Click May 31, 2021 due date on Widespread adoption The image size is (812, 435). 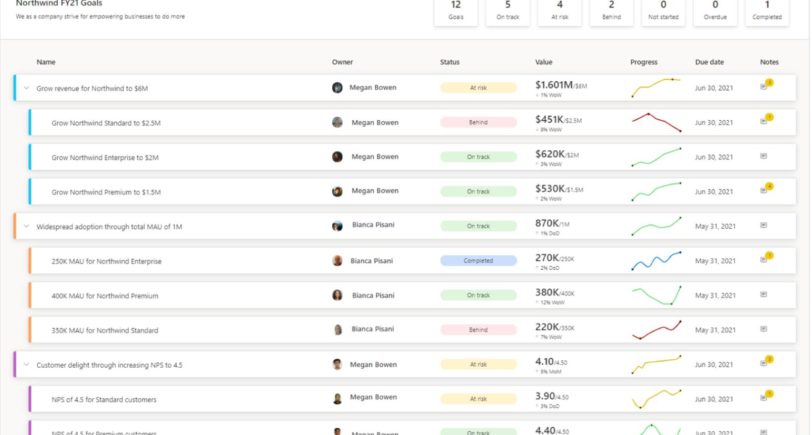pos(715,226)
